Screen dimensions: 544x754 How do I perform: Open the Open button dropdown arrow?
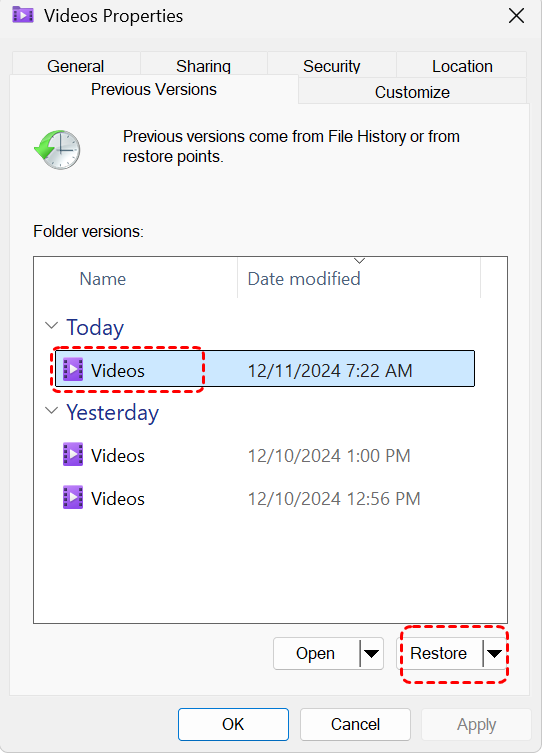click(371, 653)
